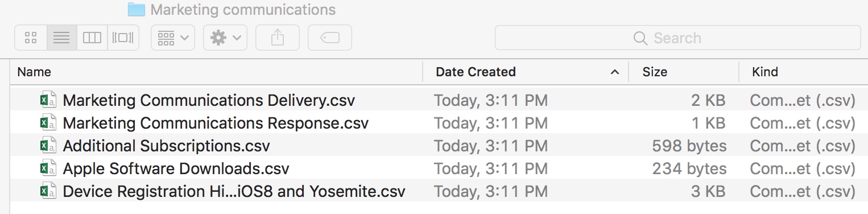Screen dimensions: 868x214
Task: Click Apple Software Downloads.csv file icon
Action: [48, 168]
